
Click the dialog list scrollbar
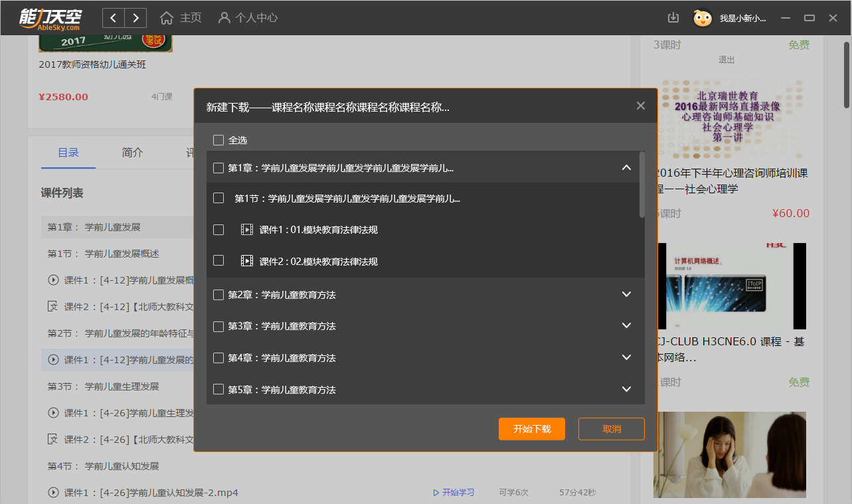pyautogui.click(x=641, y=185)
